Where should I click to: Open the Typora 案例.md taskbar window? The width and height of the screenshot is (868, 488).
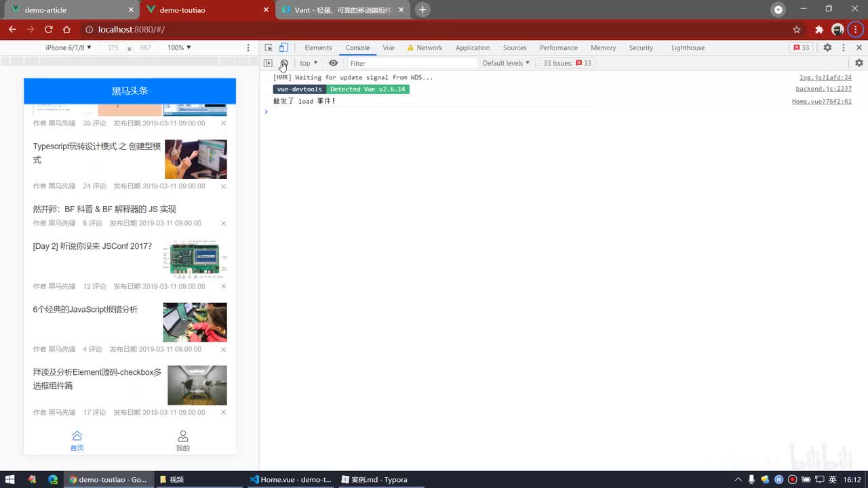(x=380, y=479)
